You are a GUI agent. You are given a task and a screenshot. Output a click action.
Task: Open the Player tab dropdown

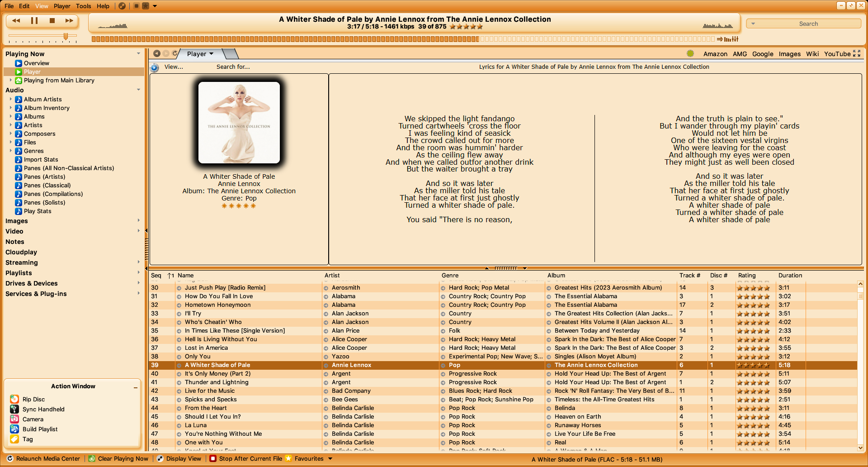211,54
